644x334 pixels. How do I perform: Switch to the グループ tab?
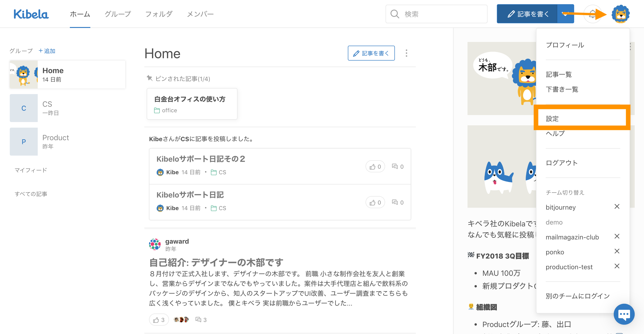(x=118, y=14)
